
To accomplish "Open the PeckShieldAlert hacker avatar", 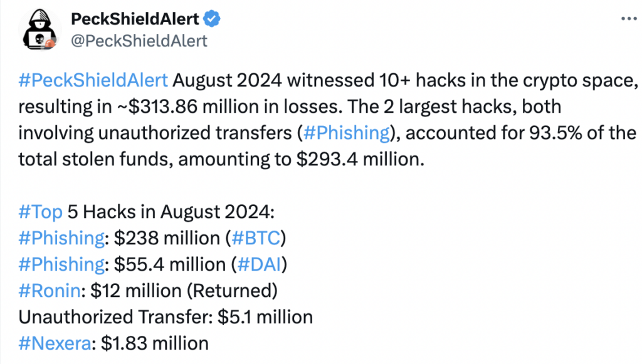I will pos(39,29).
